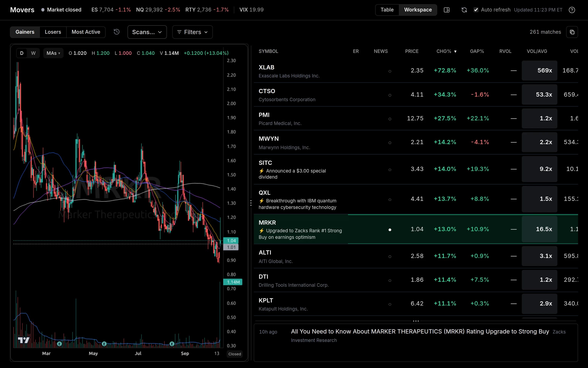
Task: Click the 1.04 price label on the chart axis
Action: point(231,241)
